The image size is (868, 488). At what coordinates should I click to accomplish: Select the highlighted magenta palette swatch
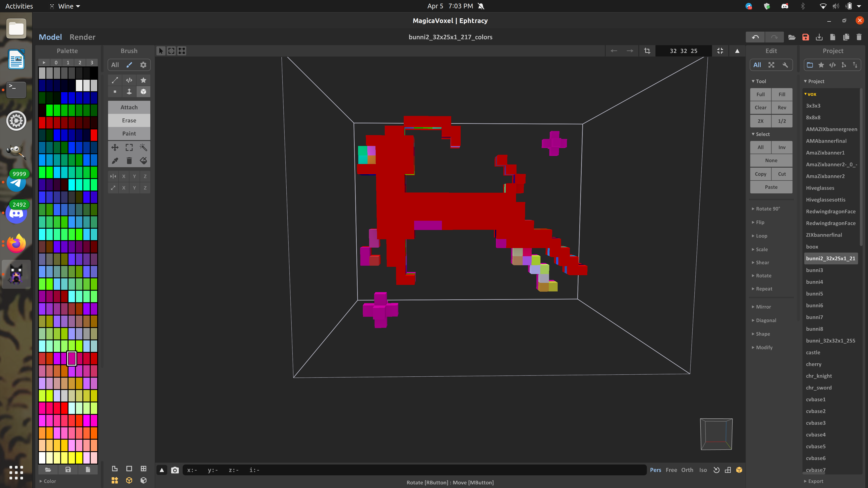click(71, 358)
